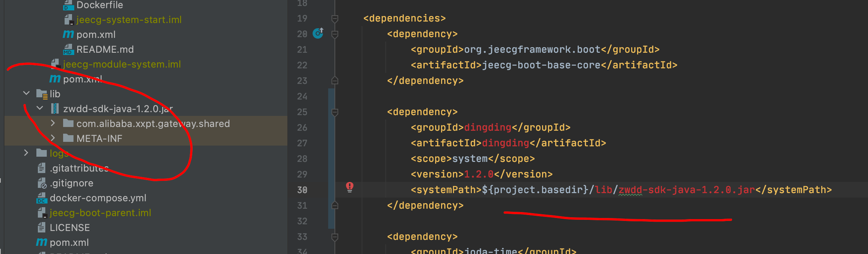Click the Maven icon of root pom.xml

click(x=41, y=242)
